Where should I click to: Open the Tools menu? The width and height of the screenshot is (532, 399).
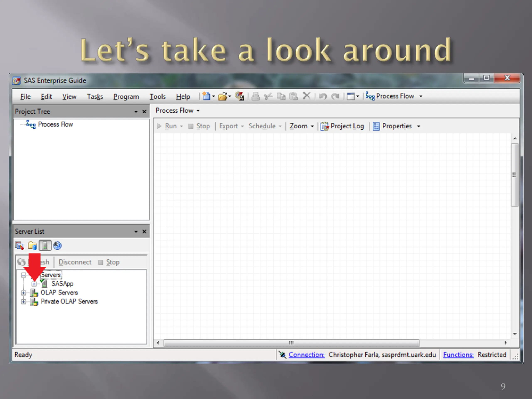(158, 96)
